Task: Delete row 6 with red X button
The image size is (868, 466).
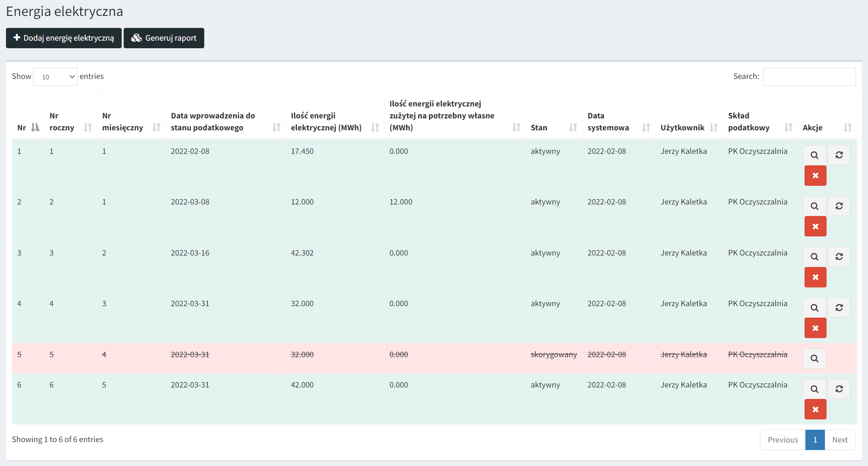Action: pos(815,409)
